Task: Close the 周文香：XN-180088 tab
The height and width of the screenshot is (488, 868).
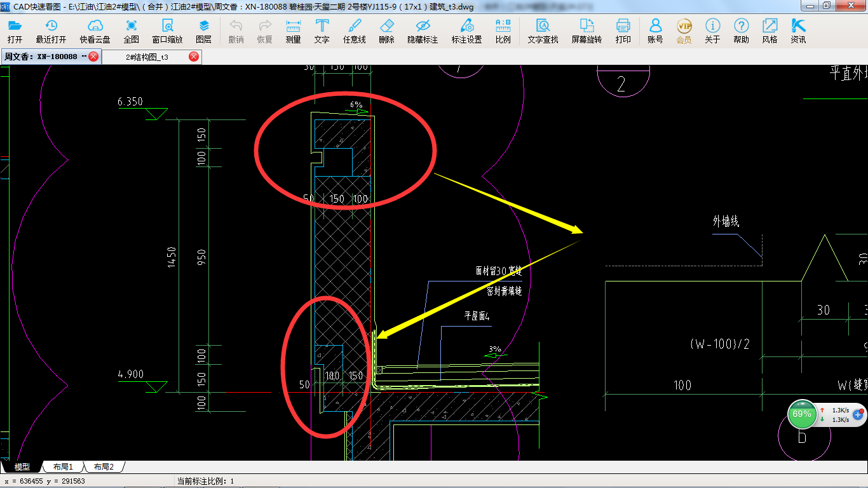Action: coord(93,57)
